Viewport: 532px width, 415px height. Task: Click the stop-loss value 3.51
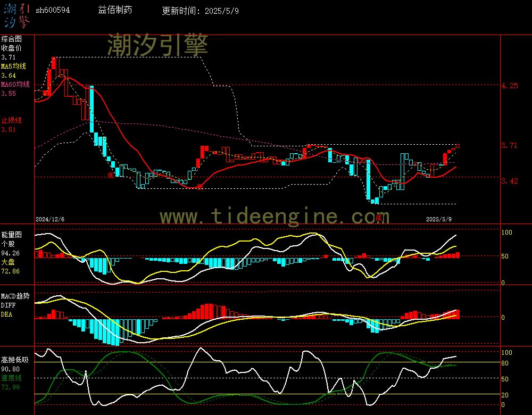pyautogui.click(x=9, y=130)
